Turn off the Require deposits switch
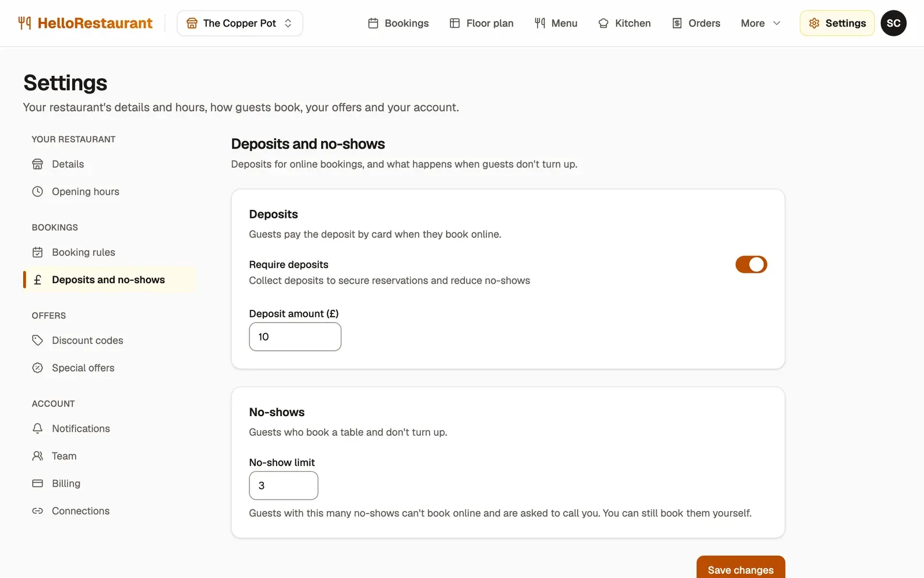 tap(751, 264)
